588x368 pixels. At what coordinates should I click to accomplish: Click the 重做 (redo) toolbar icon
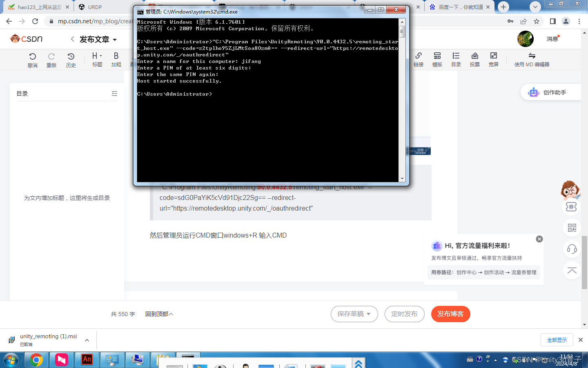click(51, 60)
